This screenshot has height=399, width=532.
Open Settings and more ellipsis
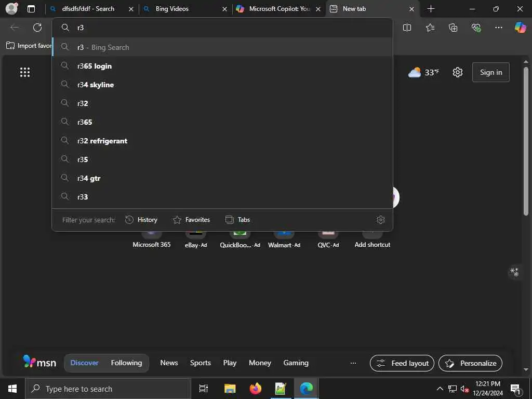point(498,28)
